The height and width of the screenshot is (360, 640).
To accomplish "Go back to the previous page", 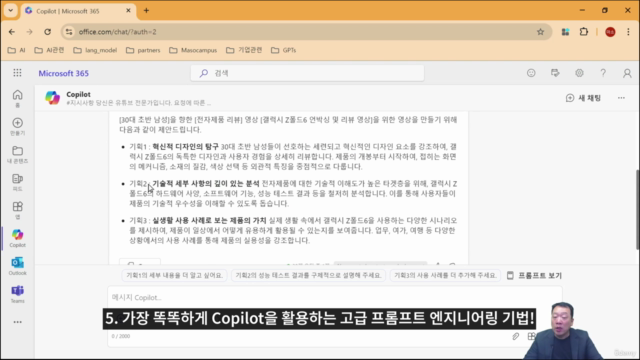I will tap(11, 32).
